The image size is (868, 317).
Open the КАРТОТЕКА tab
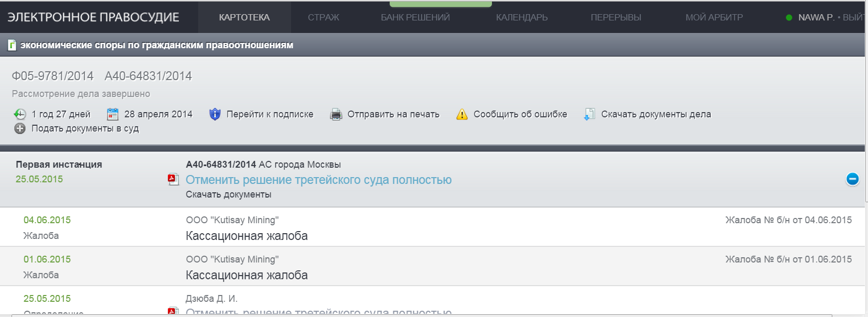tap(244, 17)
